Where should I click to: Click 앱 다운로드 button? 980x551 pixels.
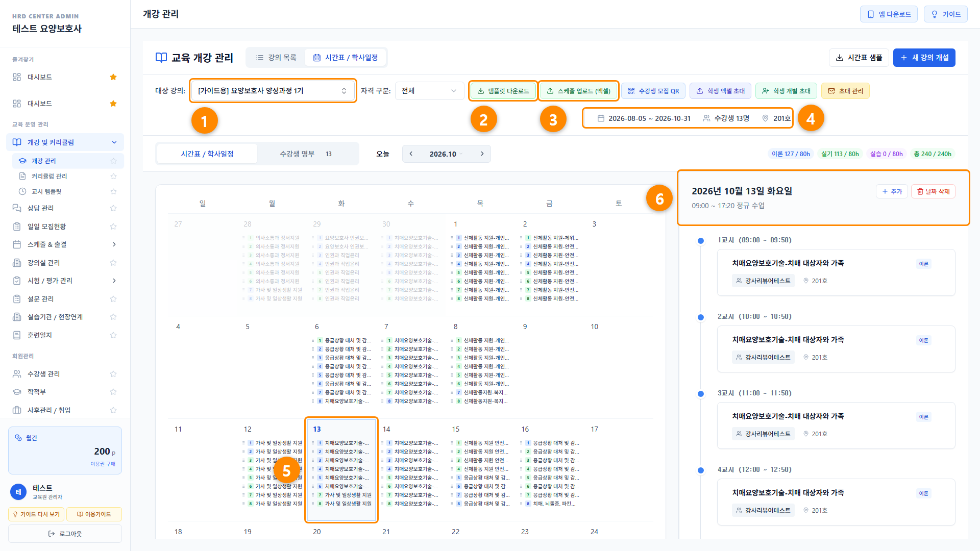click(x=889, y=14)
